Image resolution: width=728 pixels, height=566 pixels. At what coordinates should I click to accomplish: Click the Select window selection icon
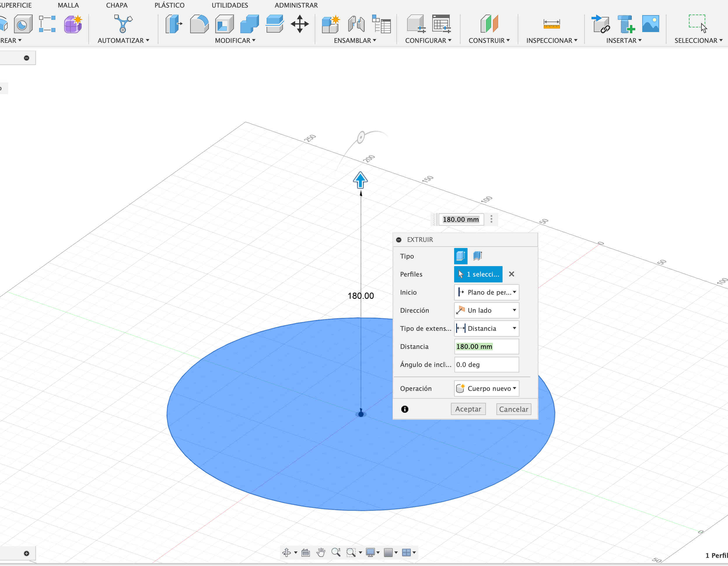click(x=698, y=24)
